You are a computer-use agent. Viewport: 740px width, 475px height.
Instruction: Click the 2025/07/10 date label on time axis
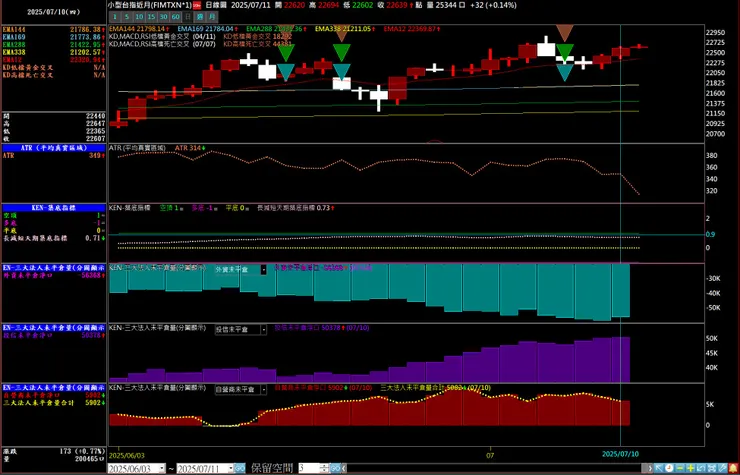click(620, 454)
